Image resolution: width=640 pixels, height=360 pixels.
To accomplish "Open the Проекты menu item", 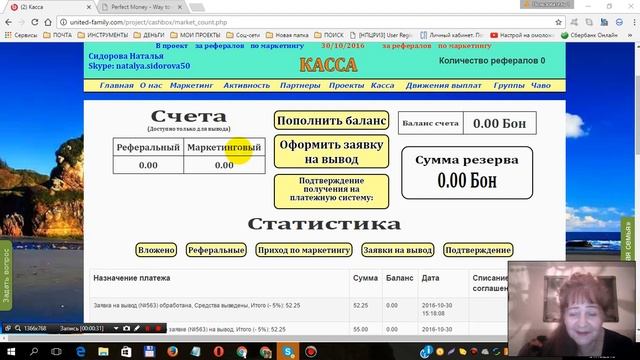I will coord(346,85).
